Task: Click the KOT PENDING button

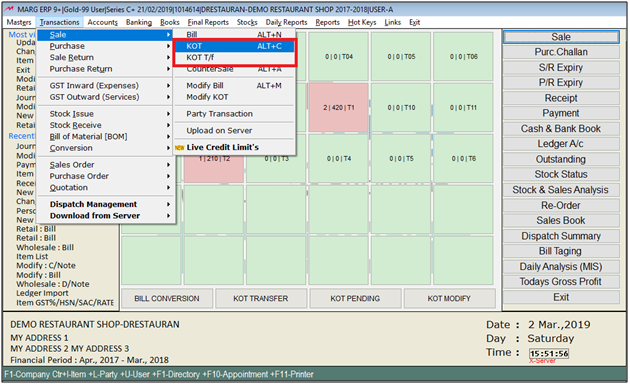Action: pyautogui.click(x=355, y=298)
